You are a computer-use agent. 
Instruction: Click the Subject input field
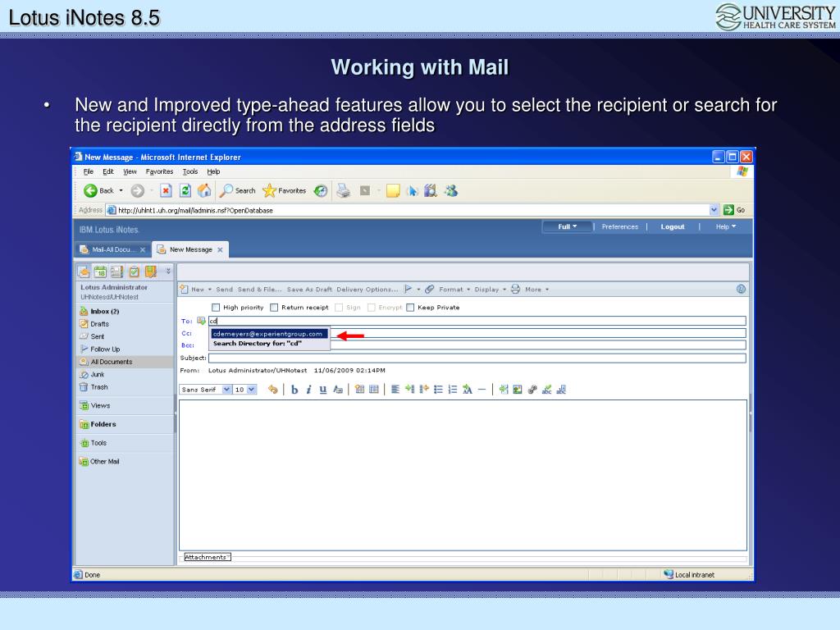click(477, 358)
